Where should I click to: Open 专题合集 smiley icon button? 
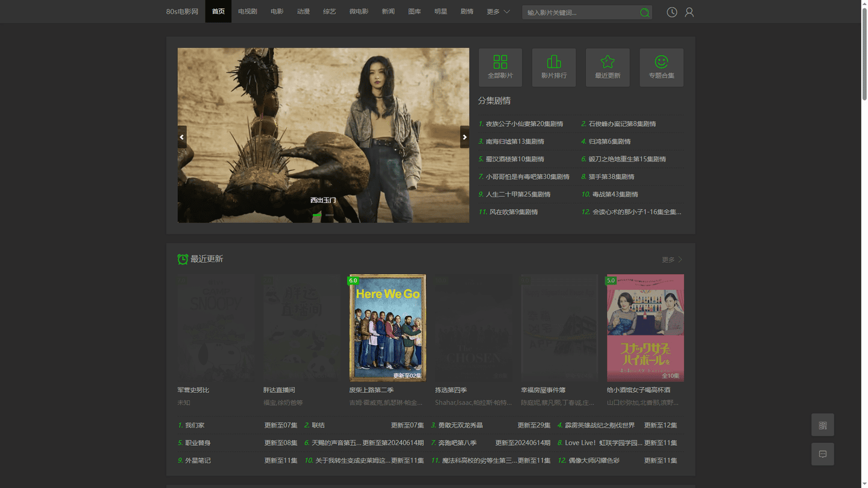pos(661,67)
